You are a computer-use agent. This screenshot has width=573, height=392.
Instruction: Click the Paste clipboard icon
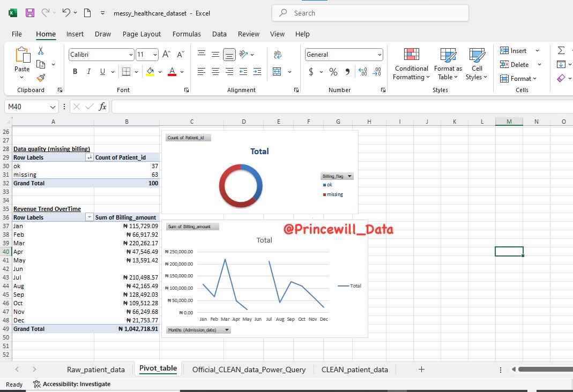point(23,55)
